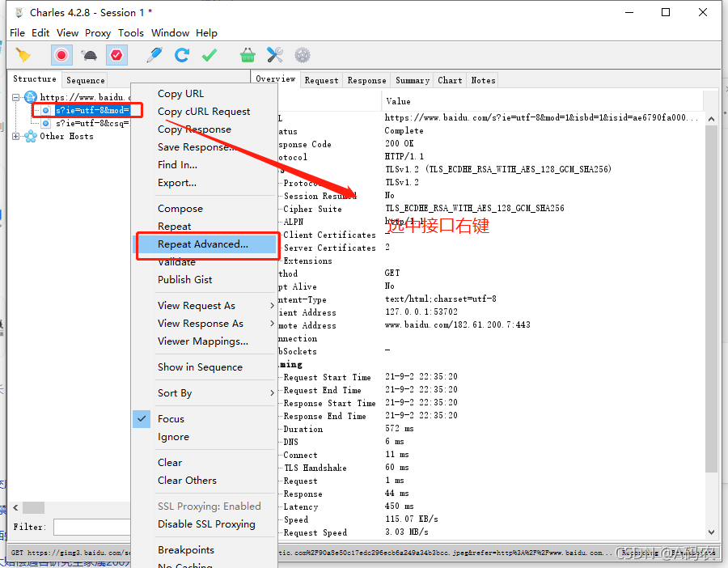The height and width of the screenshot is (568, 728).
Task: Choose Clear Others in context menu
Action: click(x=205, y=481)
